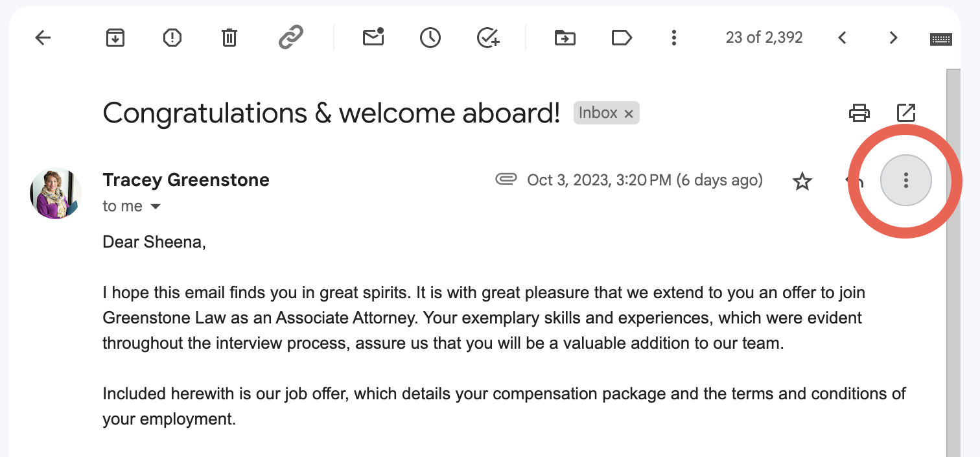Viewport: 980px width, 457px height.
Task: Go to the next email
Action: coord(893,38)
